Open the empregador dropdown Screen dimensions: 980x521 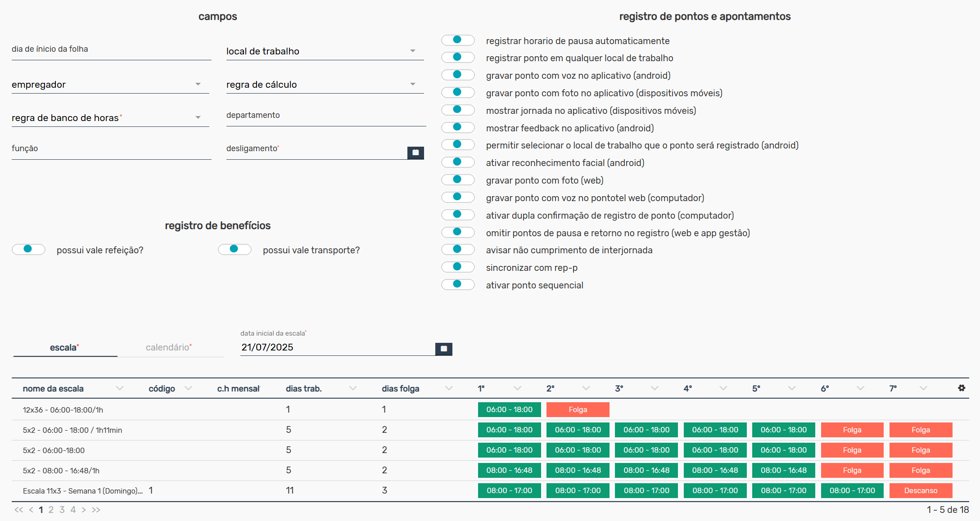pos(110,85)
